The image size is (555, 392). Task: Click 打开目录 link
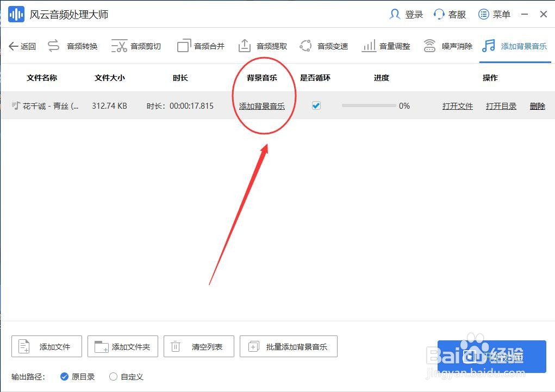click(501, 106)
